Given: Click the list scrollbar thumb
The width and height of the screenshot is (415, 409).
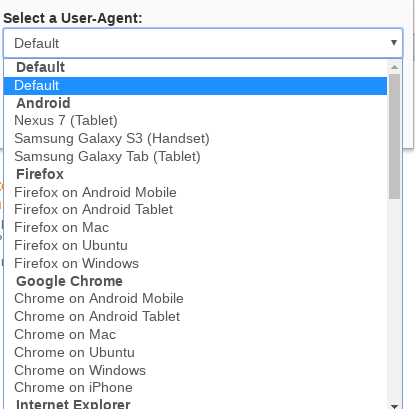Looking at the screenshot, I should pos(394,136).
